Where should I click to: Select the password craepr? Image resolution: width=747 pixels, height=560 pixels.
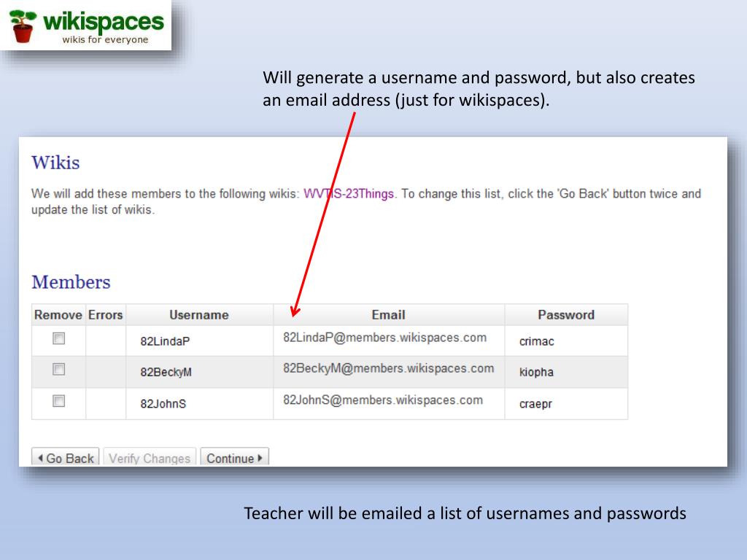pyautogui.click(x=535, y=404)
